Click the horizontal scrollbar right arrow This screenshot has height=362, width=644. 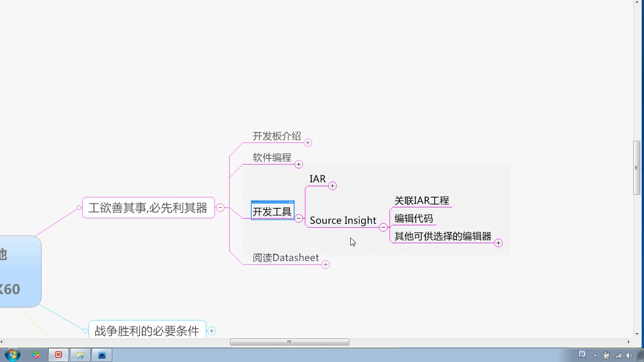tap(629, 342)
